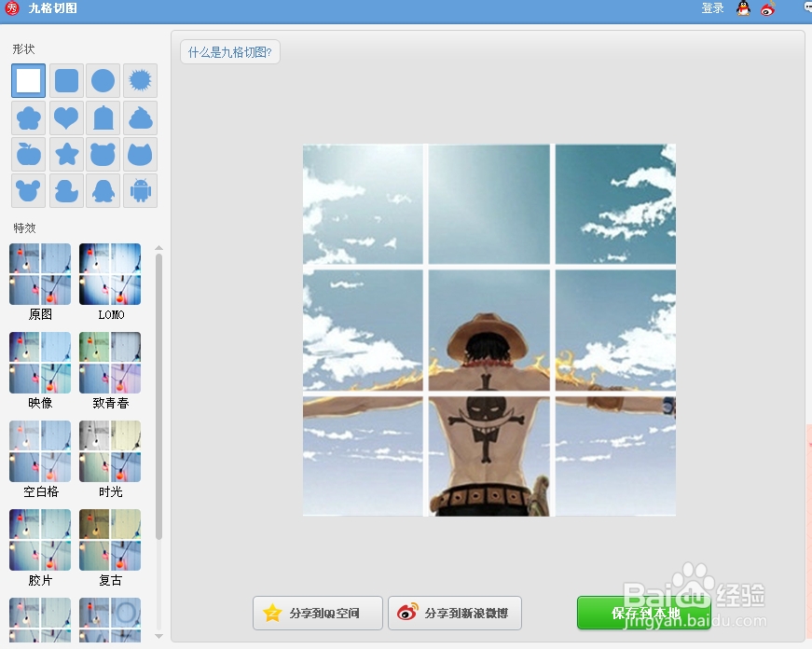The width and height of the screenshot is (812, 649).
Task: Choose the spiky burst shape
Action: tap(141, 81)
